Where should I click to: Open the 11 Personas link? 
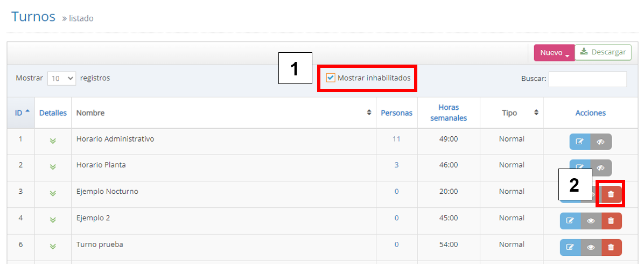point(396,139)
